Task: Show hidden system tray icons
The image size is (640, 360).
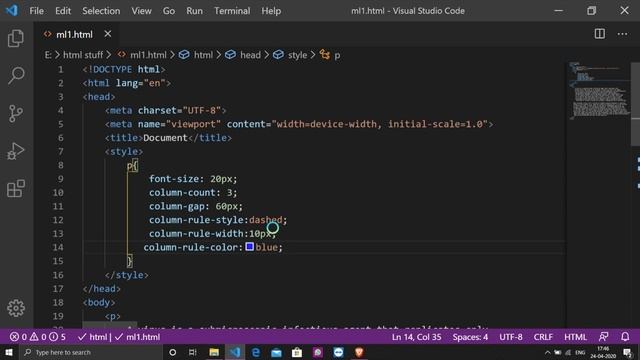Action: coord(547,352)
